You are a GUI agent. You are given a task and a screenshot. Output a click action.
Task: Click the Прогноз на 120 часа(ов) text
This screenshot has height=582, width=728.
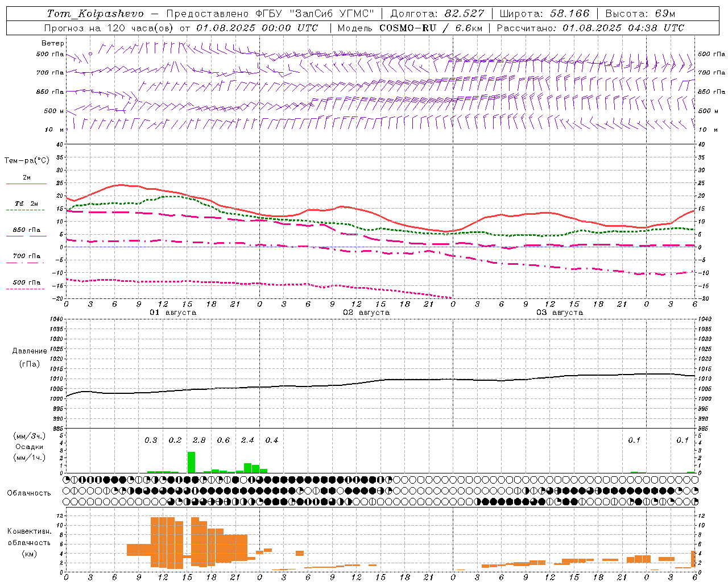pos(110,28)
